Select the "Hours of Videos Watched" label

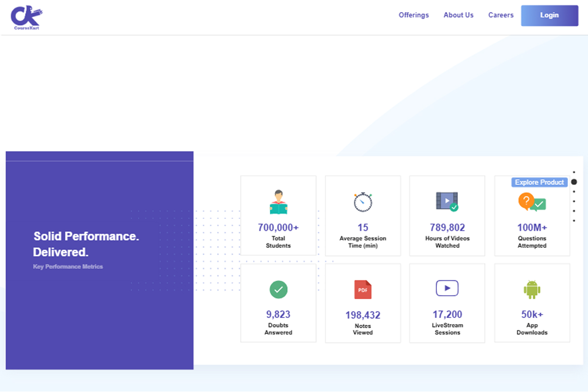tap(447, 242)
